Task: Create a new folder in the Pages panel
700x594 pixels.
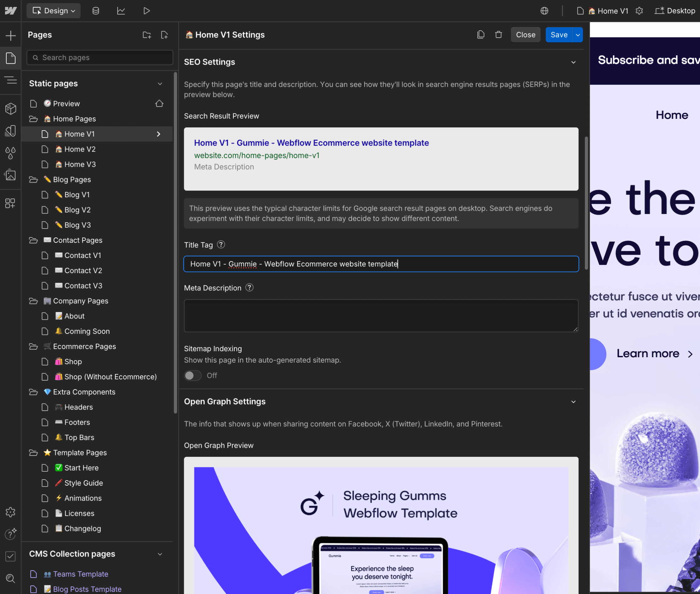Action: (147, 34)
